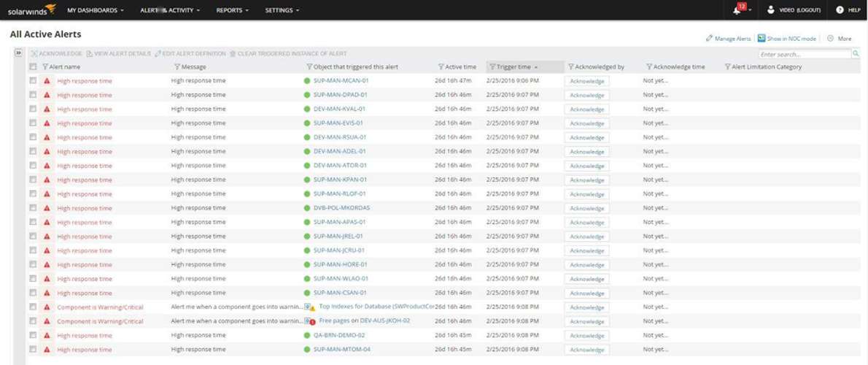Toggle the select-all header checkbox

coord(34,66)
